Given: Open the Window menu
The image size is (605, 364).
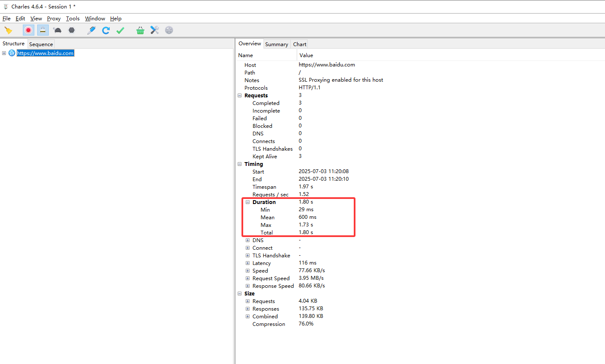Looking at the screenshot, I should pos(95,19).
